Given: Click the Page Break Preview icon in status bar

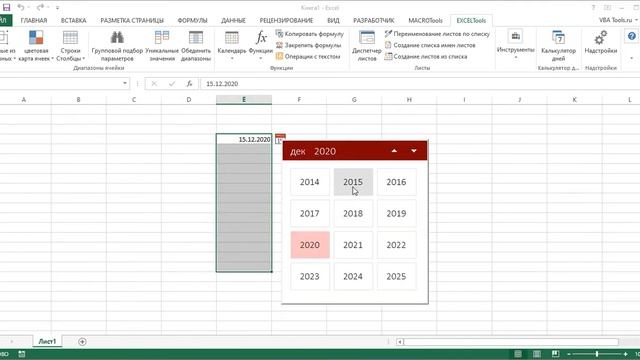Looking at the screenshot, I should coord(555,354).
